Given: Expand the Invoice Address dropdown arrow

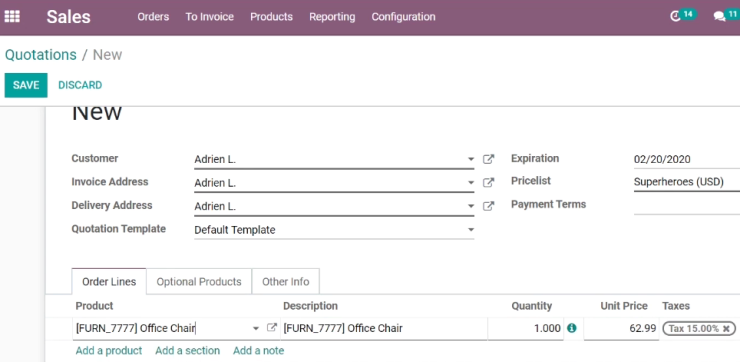Looking at the screenshot, I should point(471,182).
